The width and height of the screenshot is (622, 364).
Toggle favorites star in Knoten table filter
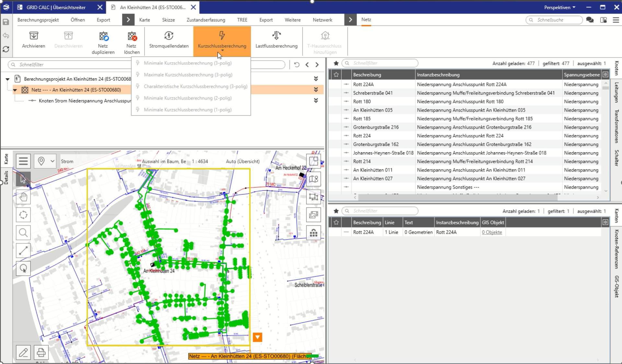(x=336, y=63)
